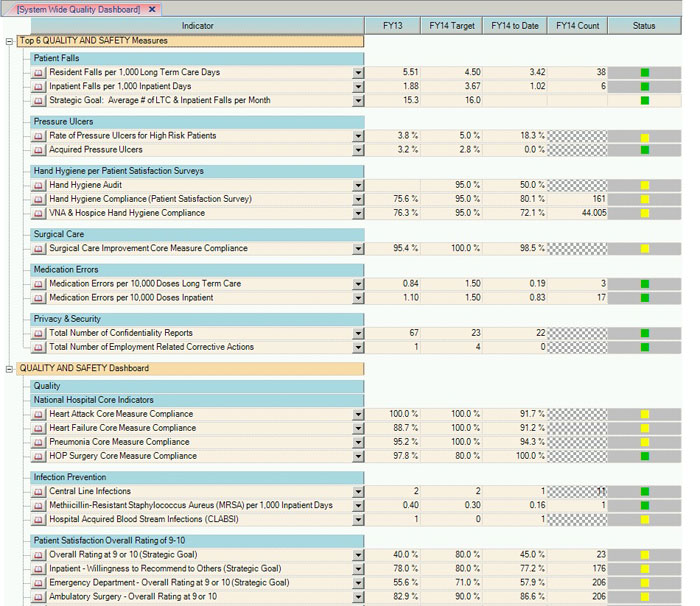The width and height of the screenshot is (700, 606).
Task: Select the Patient Falls group header
Action: [x=197, y=59]
